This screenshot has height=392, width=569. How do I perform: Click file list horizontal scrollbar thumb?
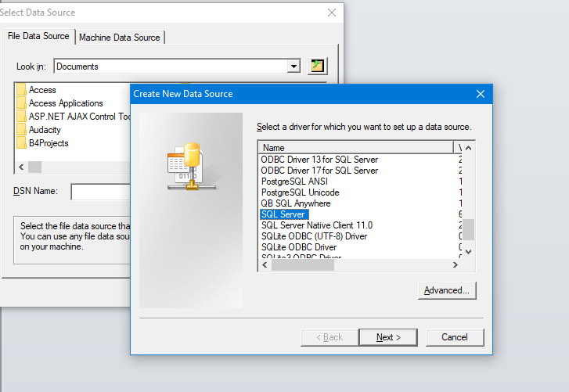pos(35,167)
